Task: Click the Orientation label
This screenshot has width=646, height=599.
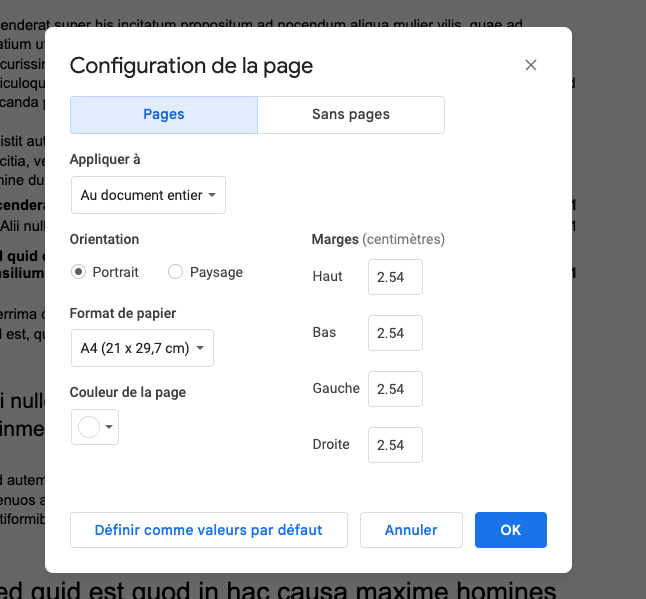Action: (x=104, y=239)
